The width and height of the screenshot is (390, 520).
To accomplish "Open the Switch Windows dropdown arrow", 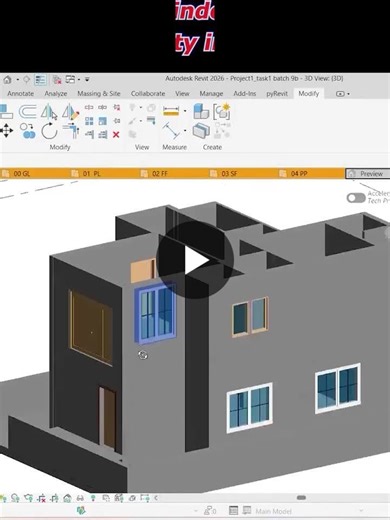I will tap(79, 80).
